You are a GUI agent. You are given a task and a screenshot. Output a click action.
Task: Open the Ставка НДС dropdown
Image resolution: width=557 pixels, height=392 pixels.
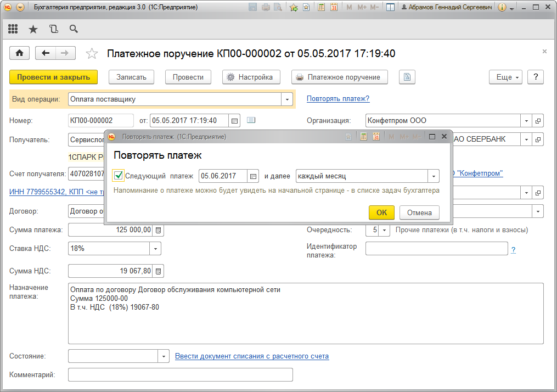tap(155, 248)
